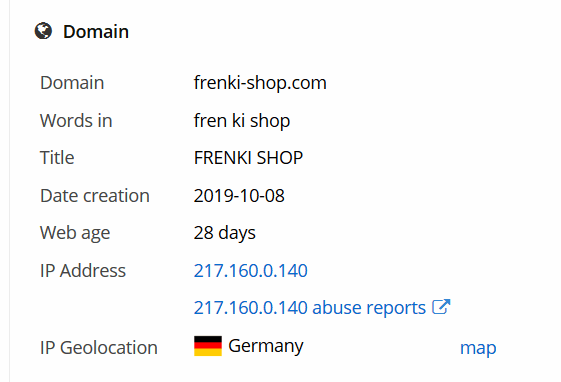This screenshot has width=561, height=382.
Task: Click the external link icon after abuse reports
Action: point(441,307)
